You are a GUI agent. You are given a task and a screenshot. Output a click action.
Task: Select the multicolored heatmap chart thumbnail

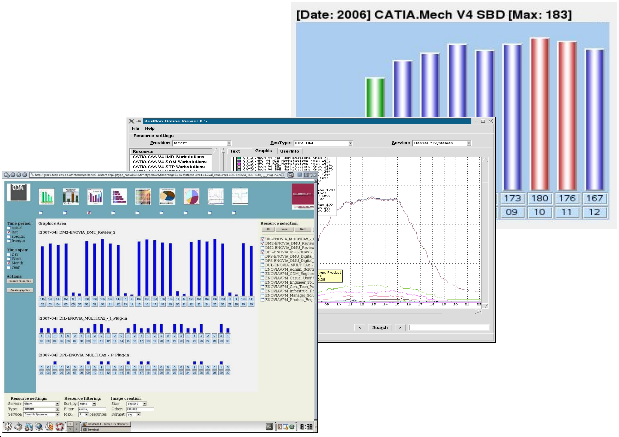coord(143,196)
